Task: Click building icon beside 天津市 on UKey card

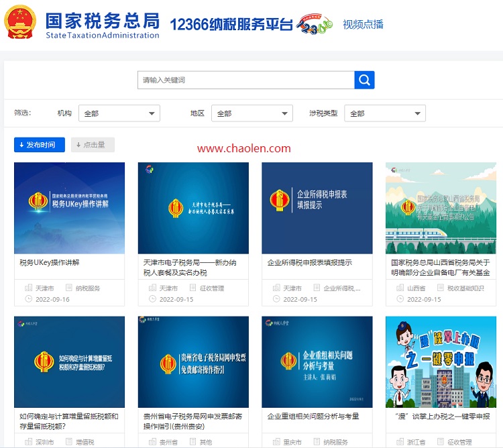Action: 29,288
